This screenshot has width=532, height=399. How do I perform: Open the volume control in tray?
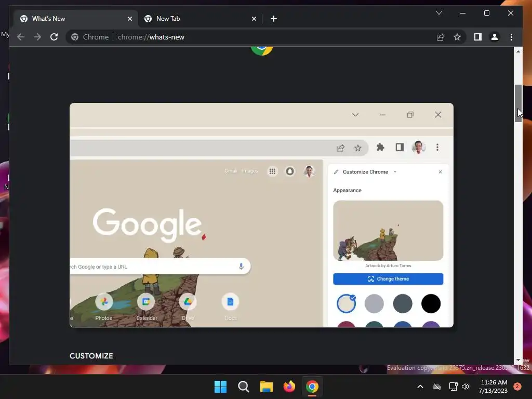[465, 387]
